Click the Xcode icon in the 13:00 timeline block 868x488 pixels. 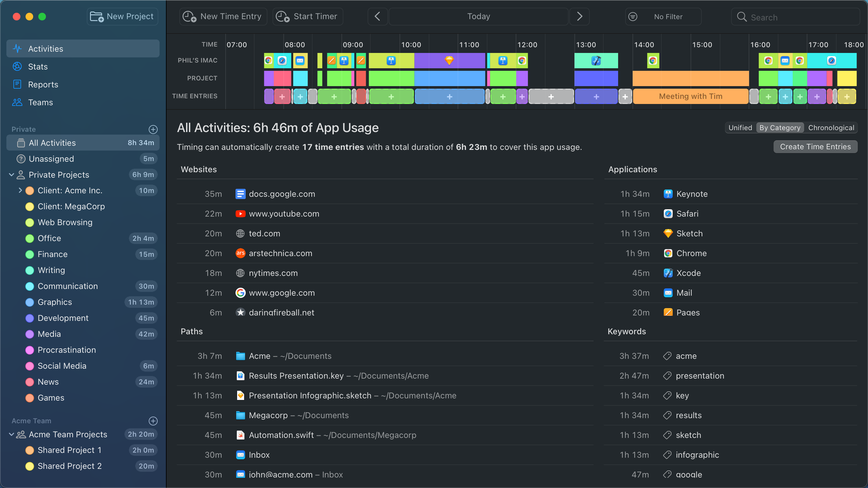(x=596, y=61)
